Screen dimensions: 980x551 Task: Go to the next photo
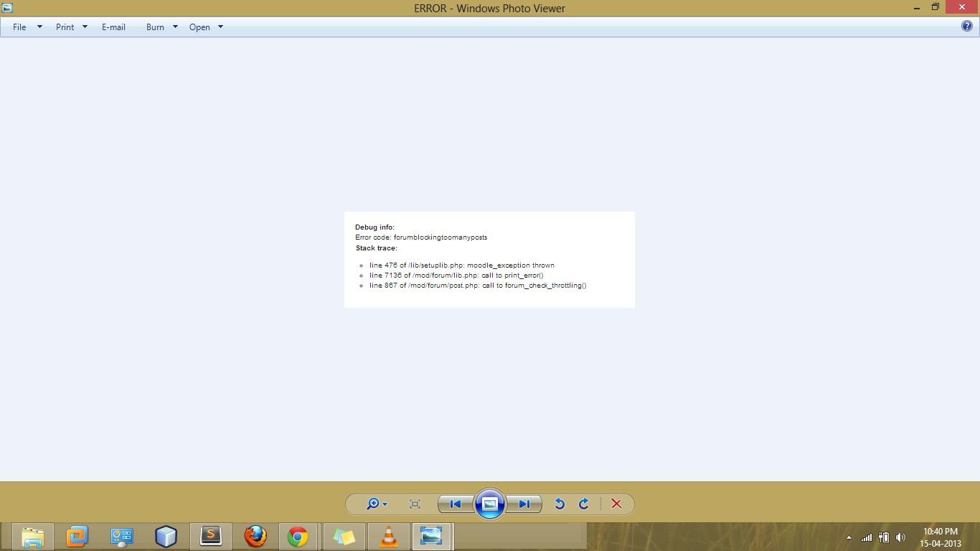(x=524, y=504)
